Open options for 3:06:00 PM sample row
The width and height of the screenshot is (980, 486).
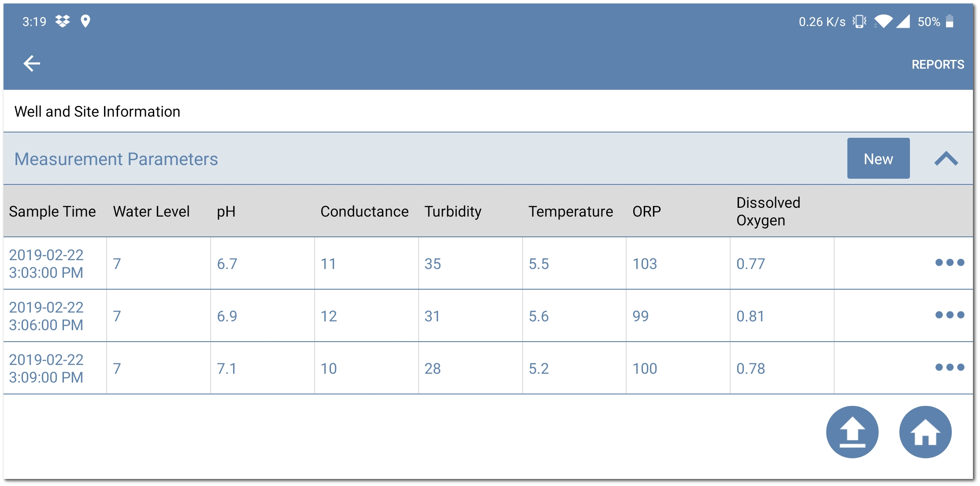point(950,315)
